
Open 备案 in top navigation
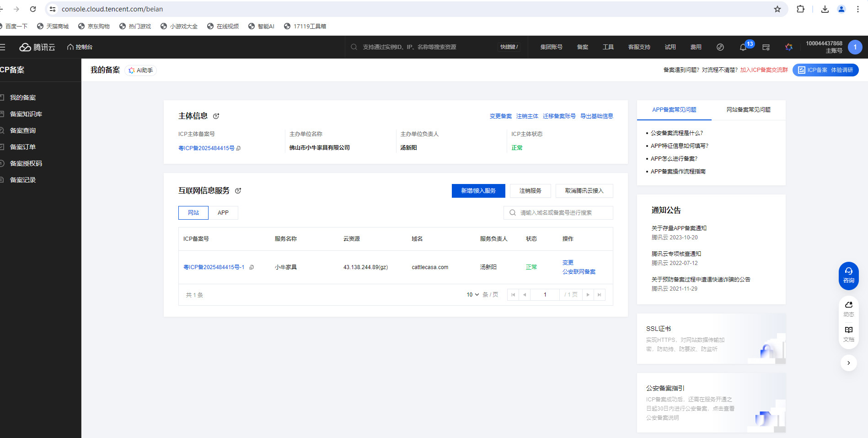(x=583, y=47)
